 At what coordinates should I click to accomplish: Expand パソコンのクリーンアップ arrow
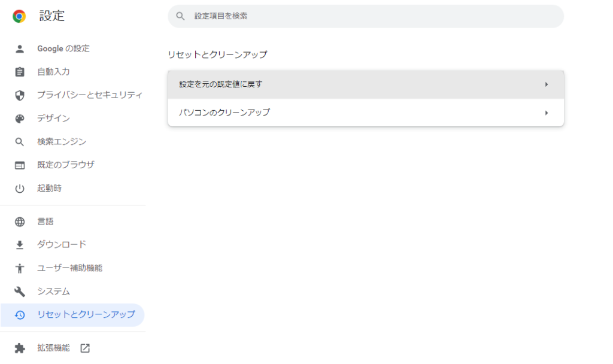pos(546,113)
